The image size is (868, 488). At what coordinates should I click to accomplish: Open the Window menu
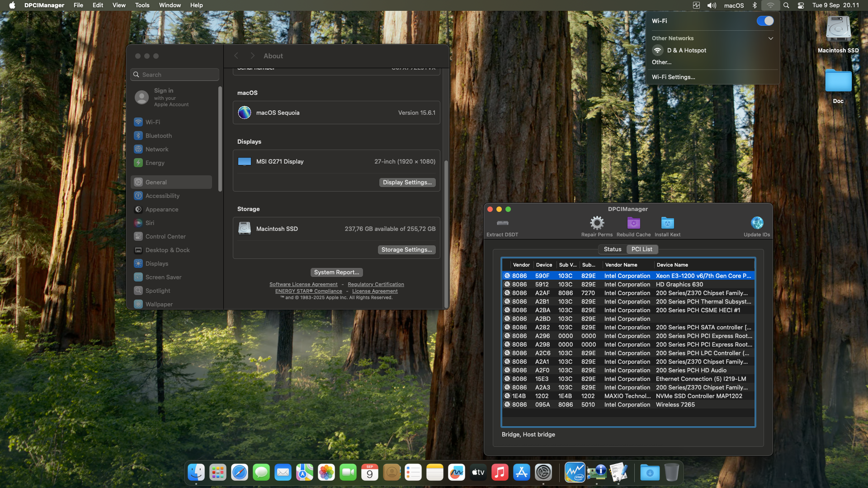click(x=170, y=5)
